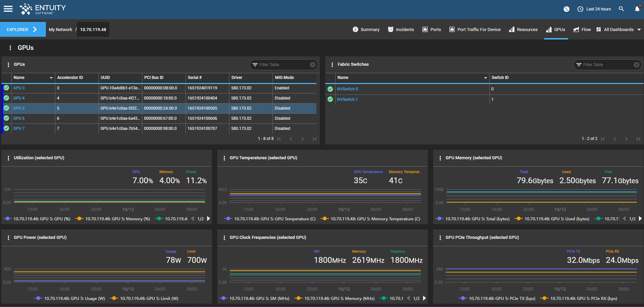Clear the Fabric Switches filter
644x307 pixels.
[x=637, y=65]
